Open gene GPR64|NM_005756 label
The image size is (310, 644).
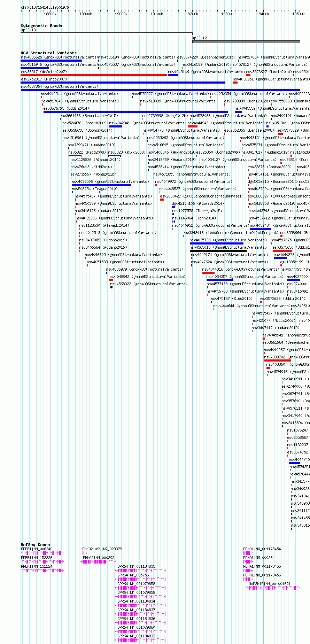133,575
